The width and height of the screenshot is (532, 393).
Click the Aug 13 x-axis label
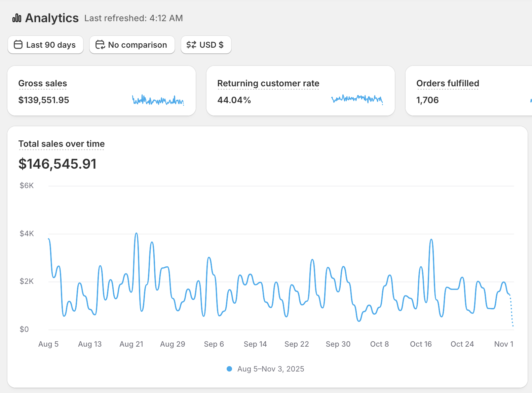(90, 344)
